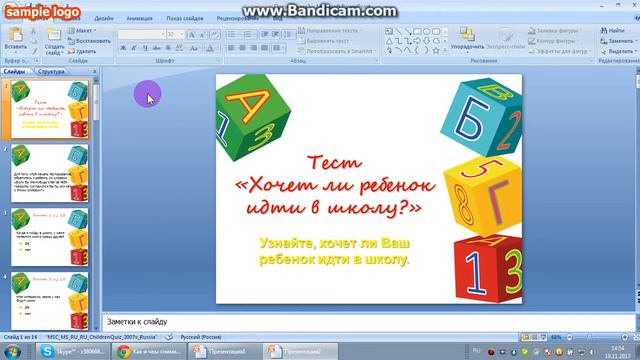Expand the shapes gallery more arrow
The height and width of the screenshot is (360, 640).
click(445, 51)
